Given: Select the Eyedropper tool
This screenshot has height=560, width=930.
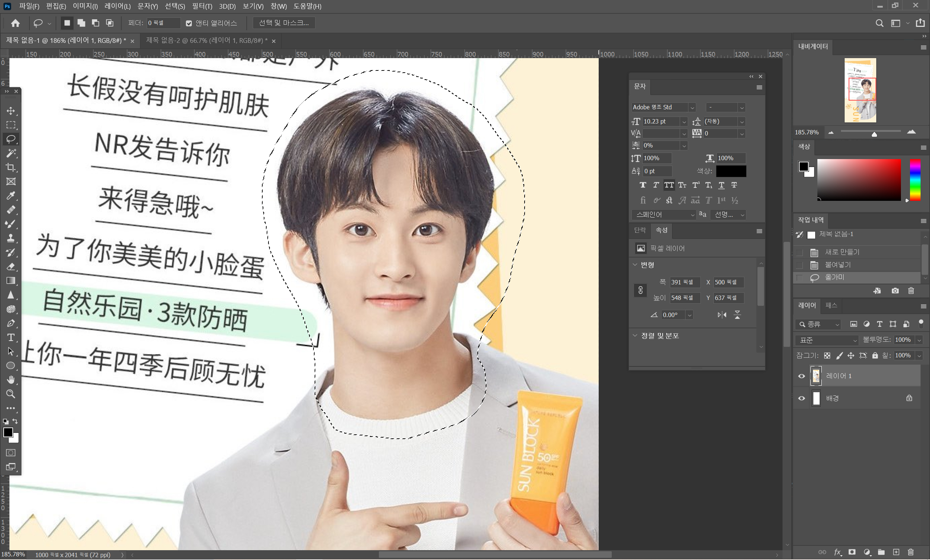Looking at the screenshot, I should click(x=11, y=196).
